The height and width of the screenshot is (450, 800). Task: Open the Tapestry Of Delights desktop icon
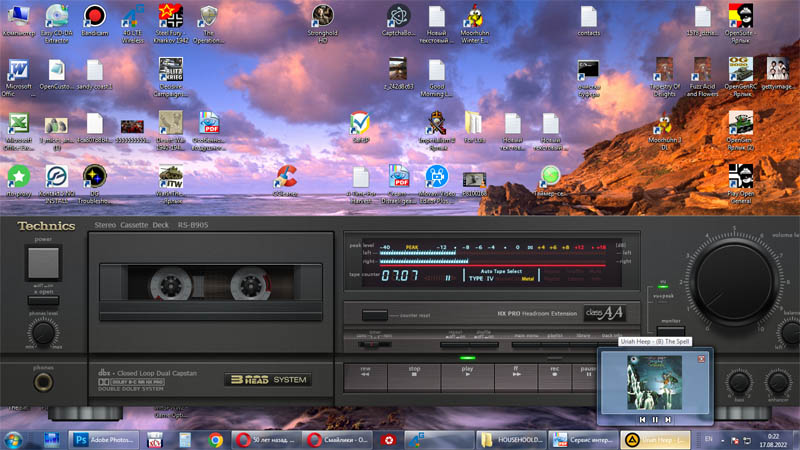664,77
